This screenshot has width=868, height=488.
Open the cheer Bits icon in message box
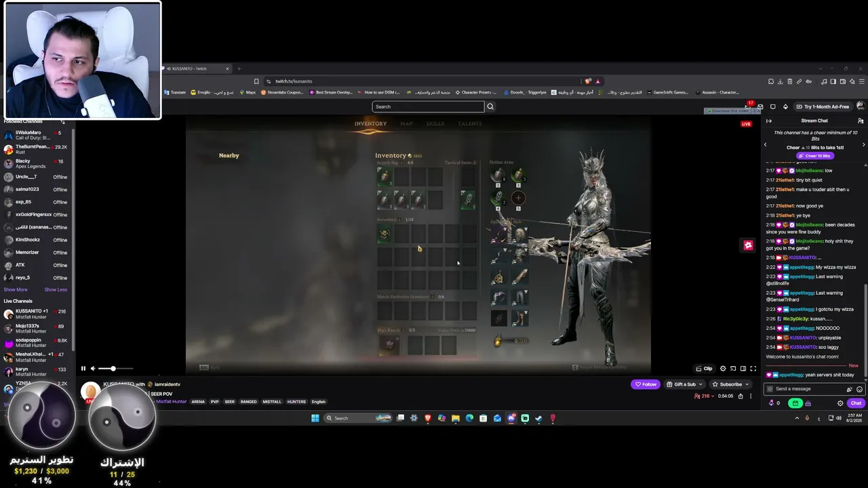coord(849,389)
